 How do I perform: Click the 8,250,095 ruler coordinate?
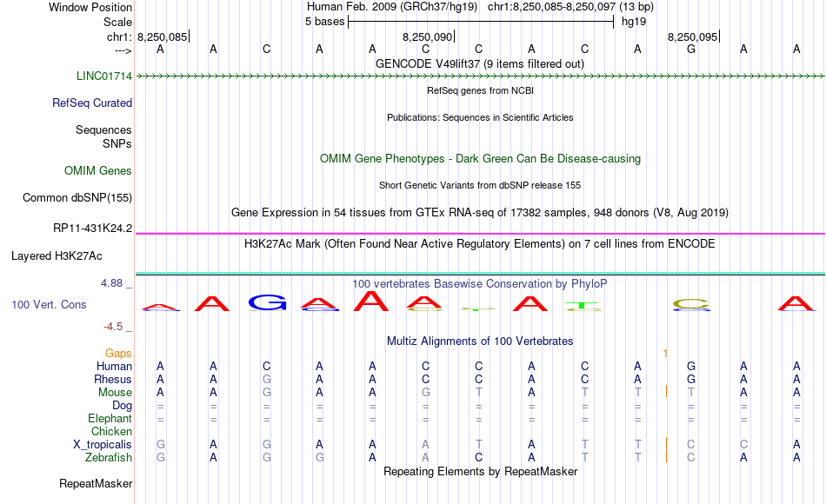tap(693, 36)
